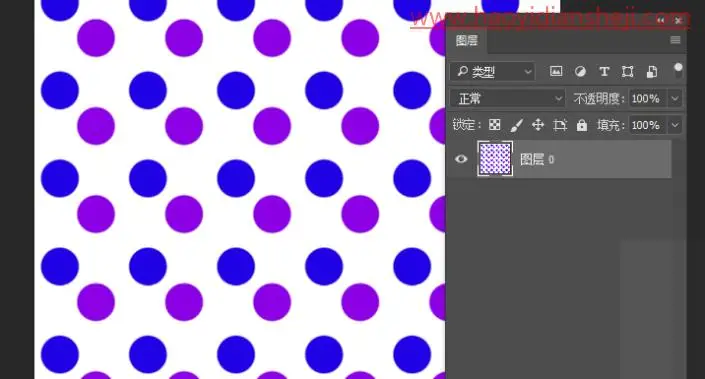
Task: Switch to the 图层 panel tab
Action: [x=466, y=41]
